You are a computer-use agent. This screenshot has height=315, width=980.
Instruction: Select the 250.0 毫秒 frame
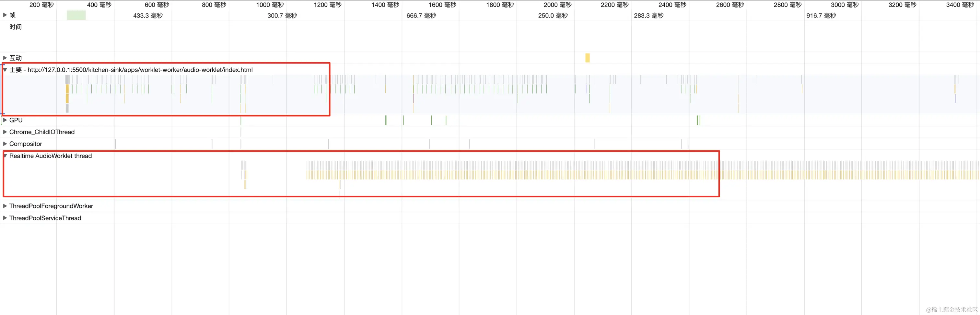(x=553, y=16)
